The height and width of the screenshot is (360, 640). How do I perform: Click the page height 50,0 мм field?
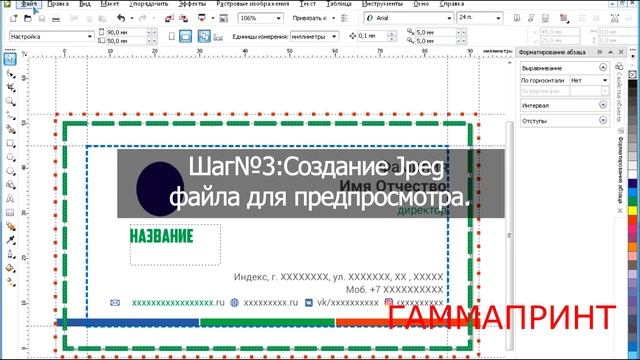[126, 41]
